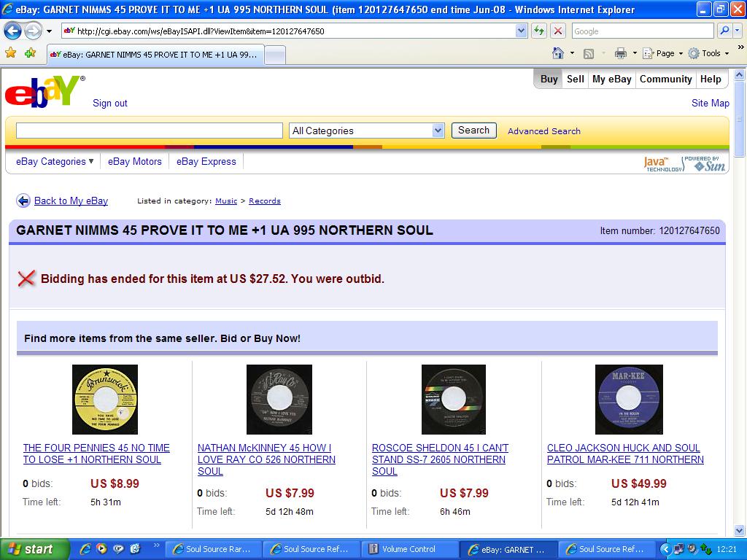Go to eBay Motors
The width and height of the screenshot is (747, 560).
135,161
